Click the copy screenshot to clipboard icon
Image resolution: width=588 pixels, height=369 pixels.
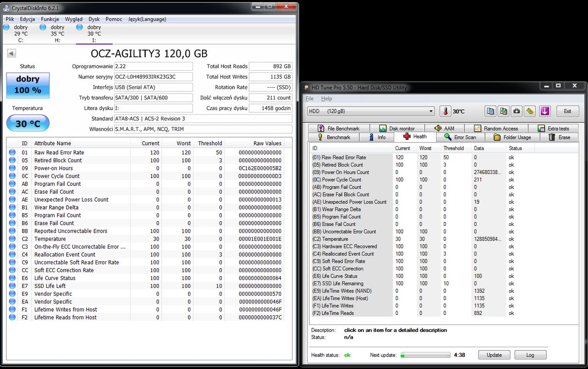point(504,111)
